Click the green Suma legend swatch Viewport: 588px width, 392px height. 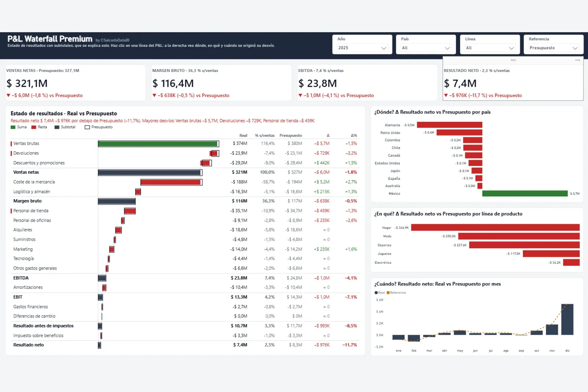tap(13, 127)
